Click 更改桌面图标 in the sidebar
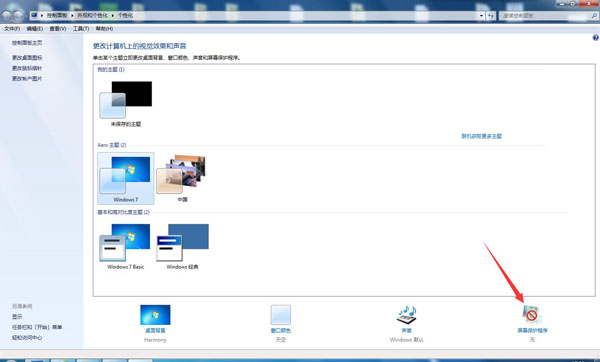The image size is (600, 362). coord(27,58)
